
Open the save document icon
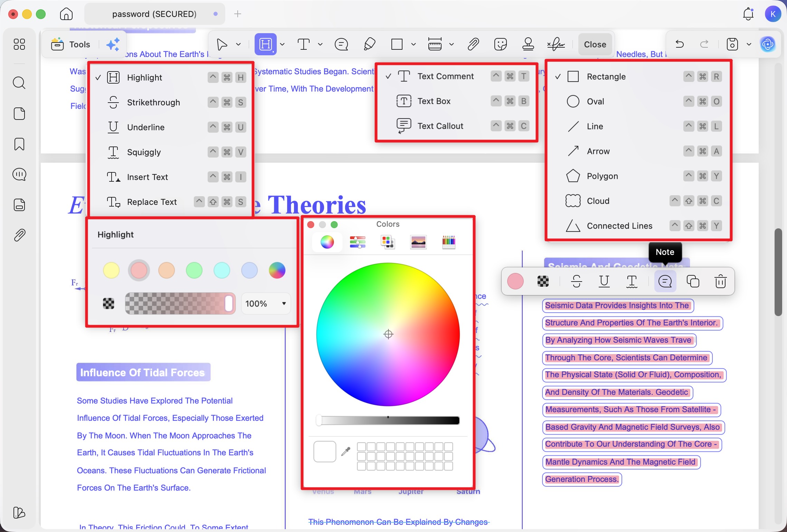732,44
